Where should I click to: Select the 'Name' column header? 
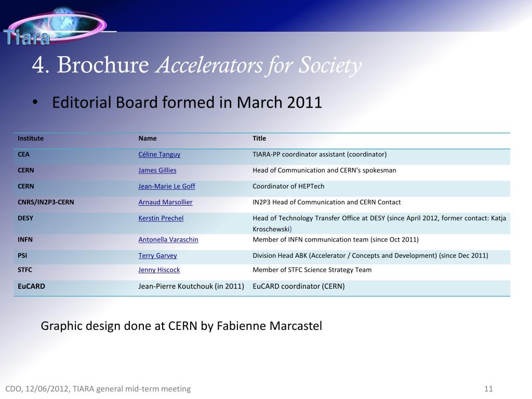pos(147,138)
